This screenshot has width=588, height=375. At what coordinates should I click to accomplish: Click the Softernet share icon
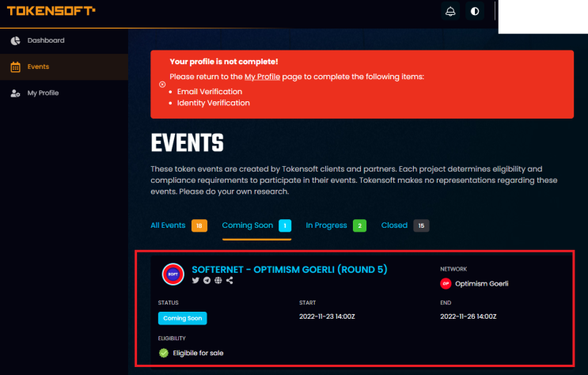point(230,281)
